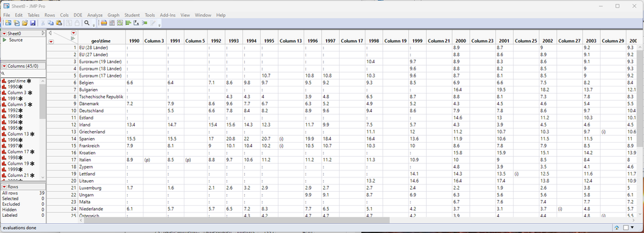Expand the second toolbar overflow arrow after pencil

[159, 25]
